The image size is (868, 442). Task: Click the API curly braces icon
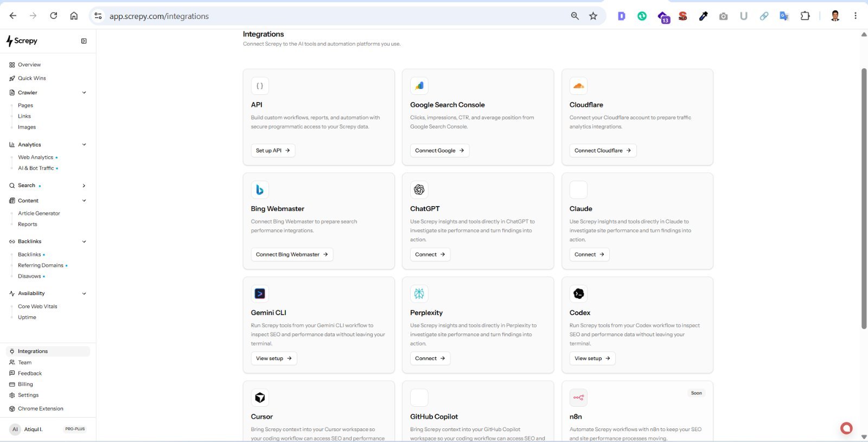click(260, 86)
